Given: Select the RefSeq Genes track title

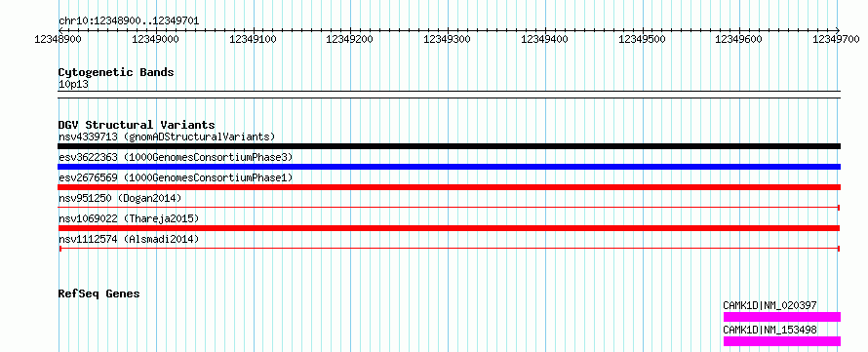Looking at the screenshot, I should coord(99,293).
